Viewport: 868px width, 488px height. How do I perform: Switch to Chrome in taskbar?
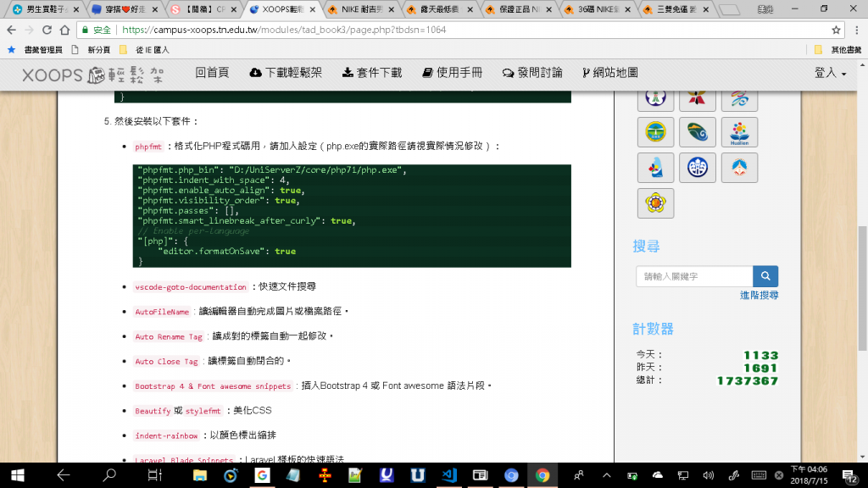pyautogui.click(x=542, y=475)
